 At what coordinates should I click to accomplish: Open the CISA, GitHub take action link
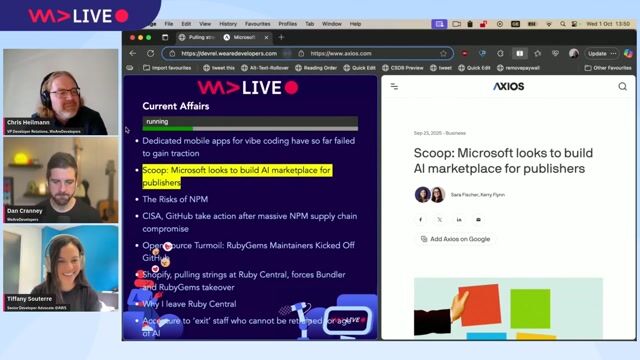(249, 222)
